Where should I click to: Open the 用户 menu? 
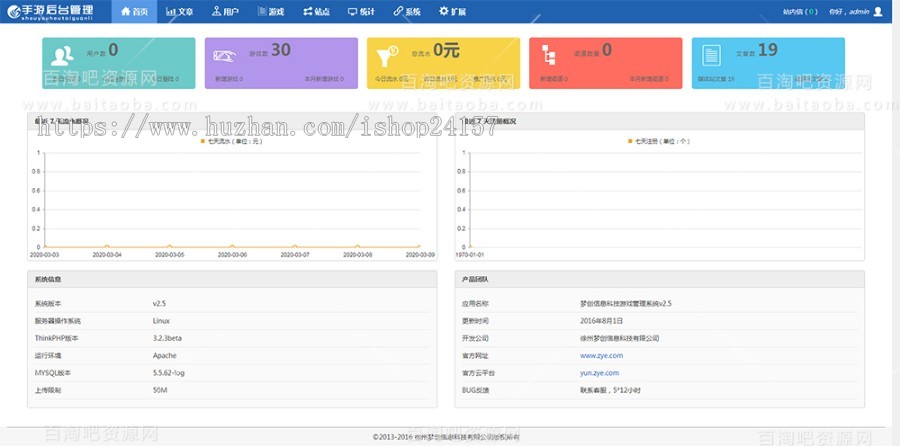tap(225, 11)
